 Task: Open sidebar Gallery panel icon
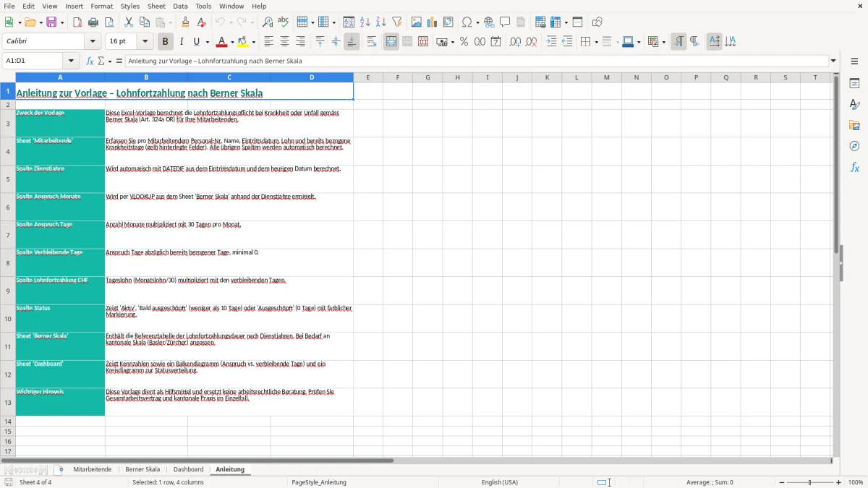[854, 126]
